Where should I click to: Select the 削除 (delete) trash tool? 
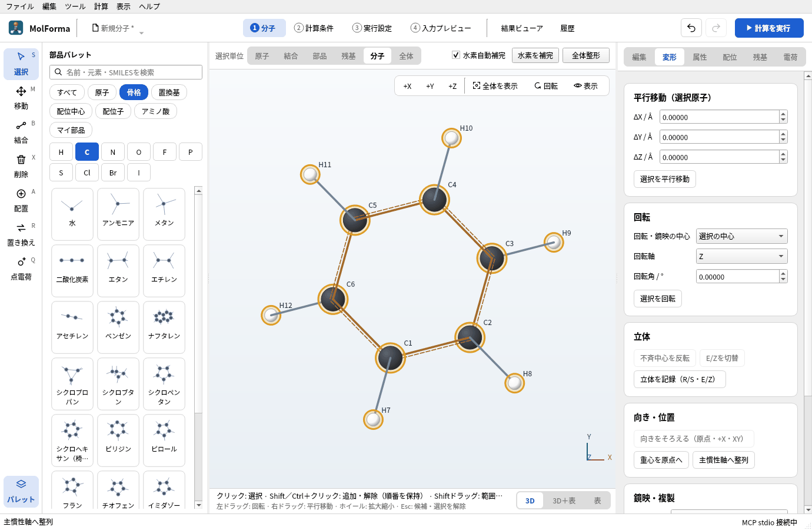coord(21,166)
